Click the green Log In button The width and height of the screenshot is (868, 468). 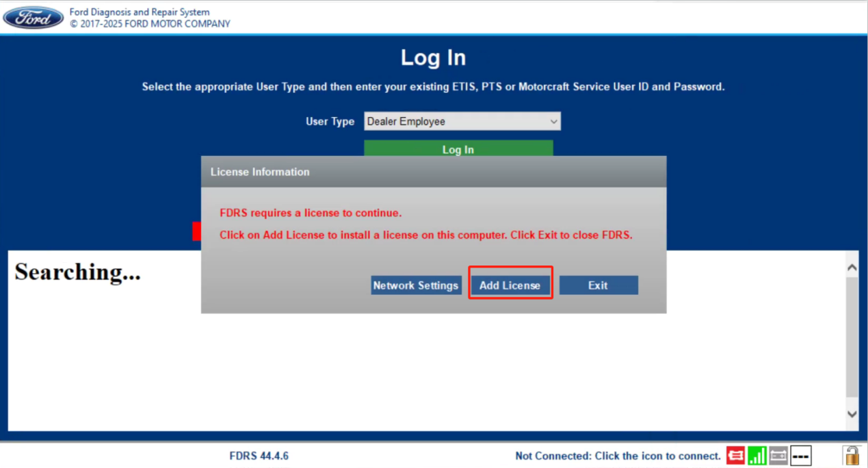pyautogui.click(x=458, y=148)
